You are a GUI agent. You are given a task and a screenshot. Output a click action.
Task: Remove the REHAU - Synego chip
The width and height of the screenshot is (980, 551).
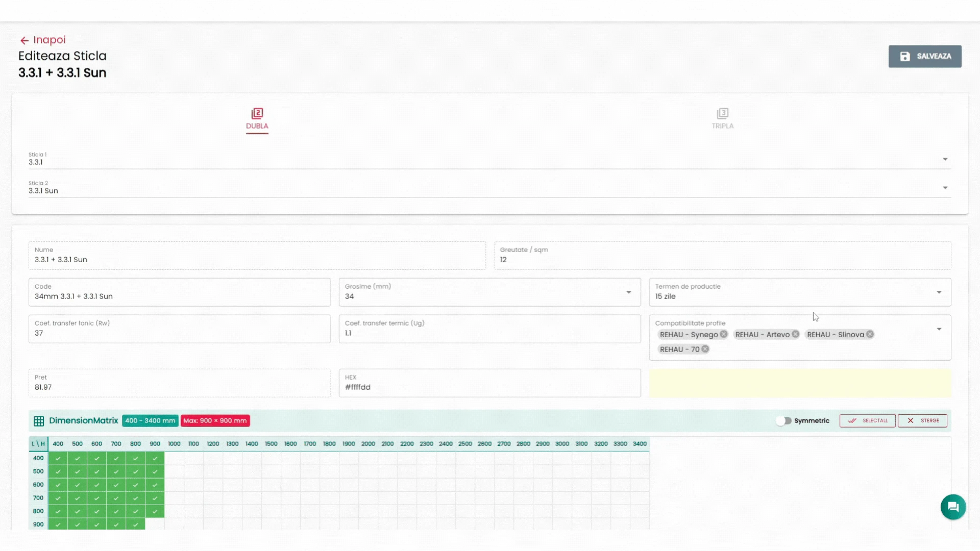[x=723, y=334]
